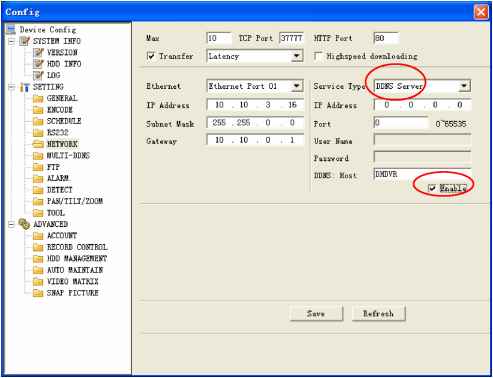Collapse the SETTING tree node
The height and width of the screenshot is (378, 493).
[x=11, y=87]
